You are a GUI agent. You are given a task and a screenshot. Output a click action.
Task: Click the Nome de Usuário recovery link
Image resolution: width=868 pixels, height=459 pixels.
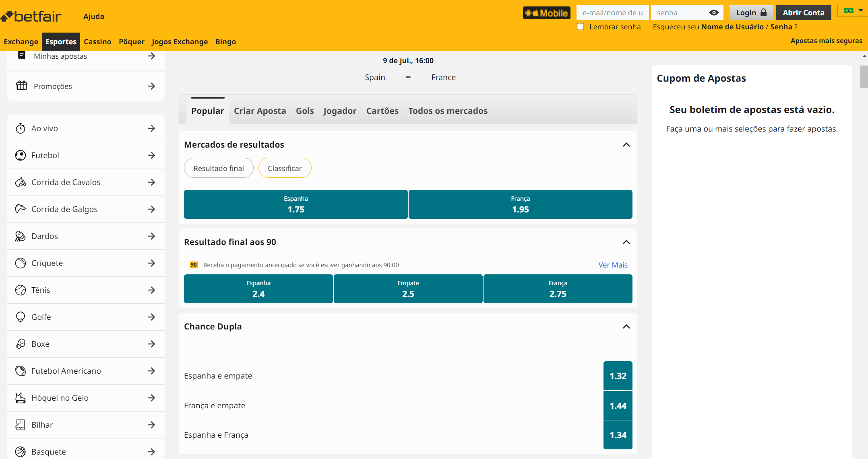point(732,27)
